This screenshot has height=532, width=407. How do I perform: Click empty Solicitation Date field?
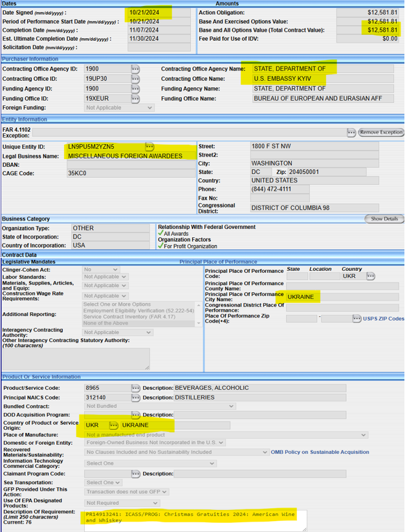159,47
